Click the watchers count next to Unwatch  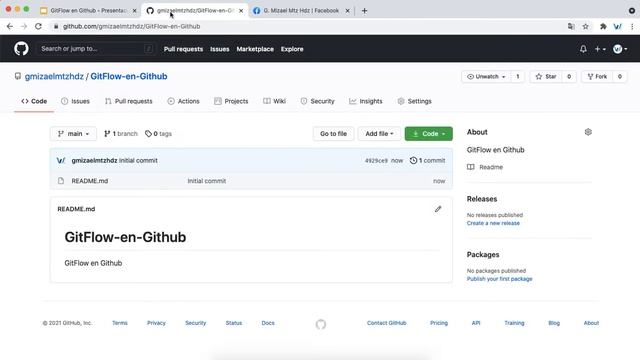[x=518, y=76]
